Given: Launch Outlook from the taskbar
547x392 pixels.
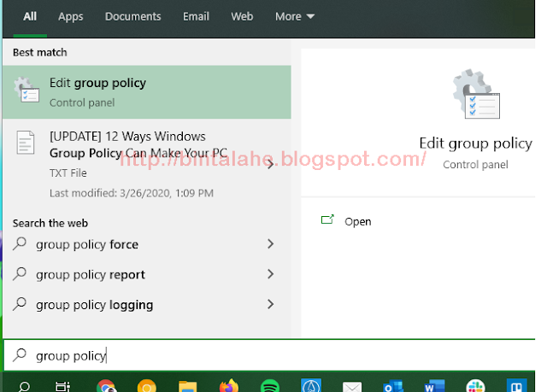Looking at the screenshot, I should tap(393, 386).
